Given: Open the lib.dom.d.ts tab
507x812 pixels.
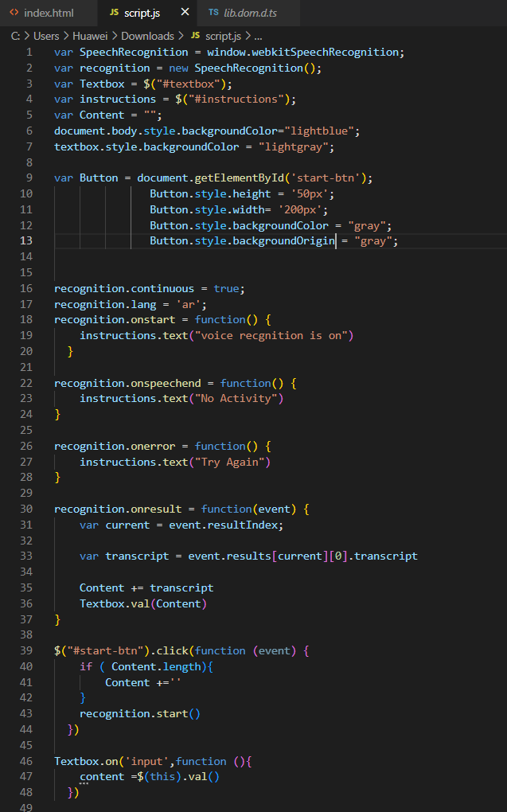Looking at the screenshot, I should pos(250,13).
